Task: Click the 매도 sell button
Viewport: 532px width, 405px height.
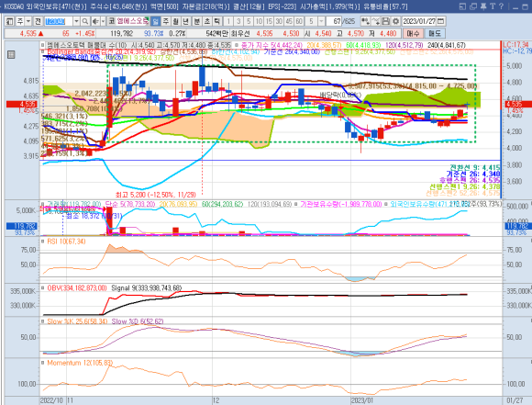Action: point(435,33)
